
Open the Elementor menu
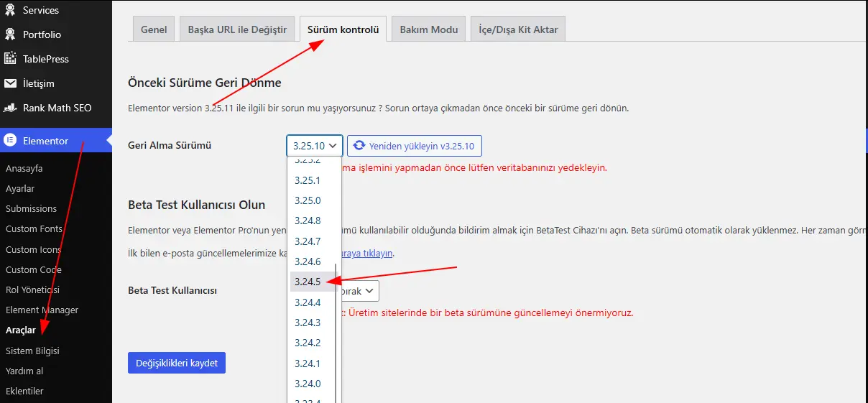click(56, 141)
